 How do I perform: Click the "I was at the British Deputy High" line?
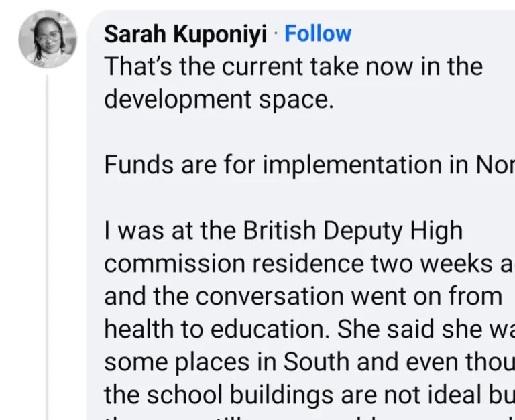click(283, 230)
